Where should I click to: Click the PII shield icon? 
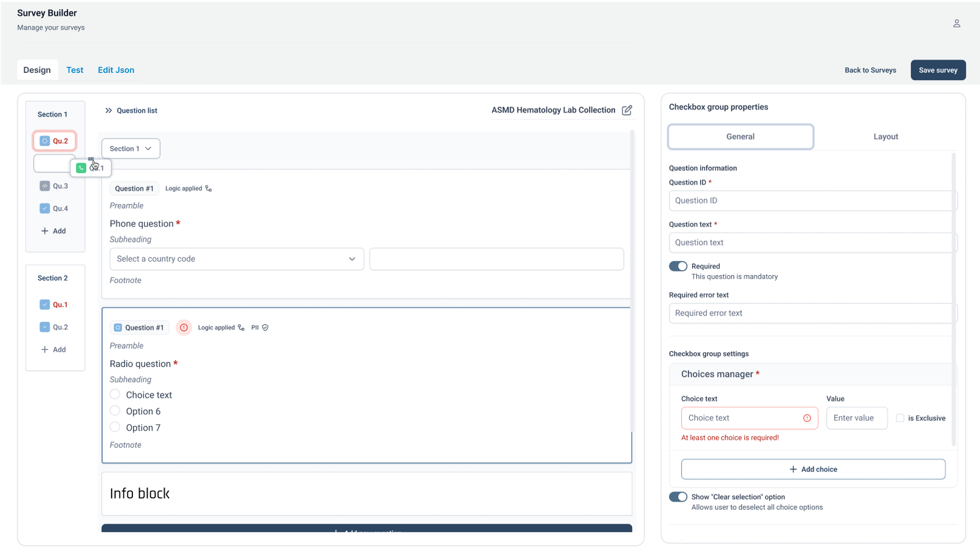coord(265,328)
